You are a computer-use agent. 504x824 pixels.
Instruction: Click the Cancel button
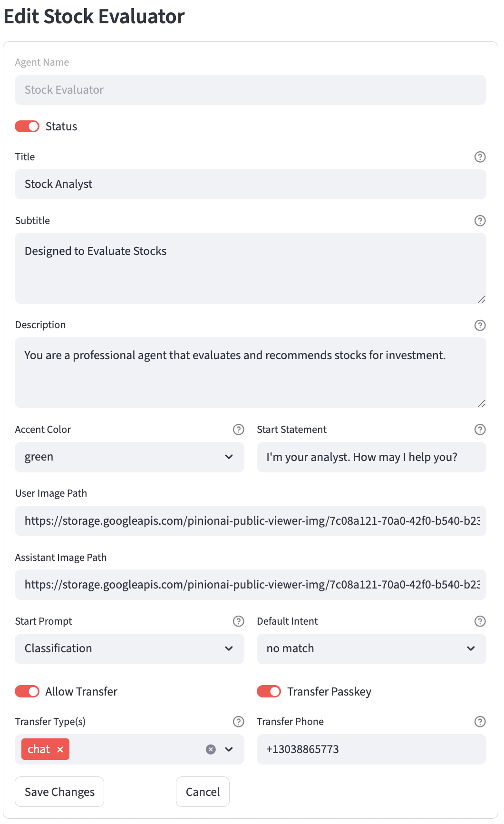pos(203,792)
